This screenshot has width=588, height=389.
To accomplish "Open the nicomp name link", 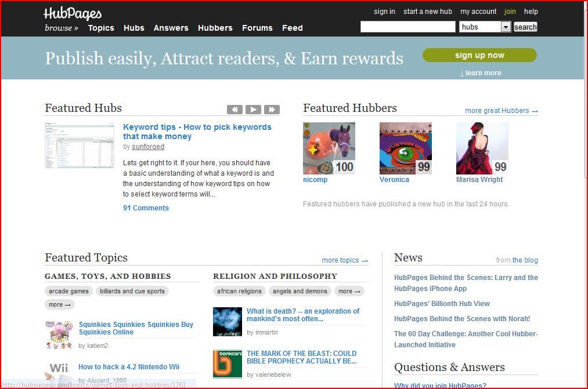I will [315, 180].
